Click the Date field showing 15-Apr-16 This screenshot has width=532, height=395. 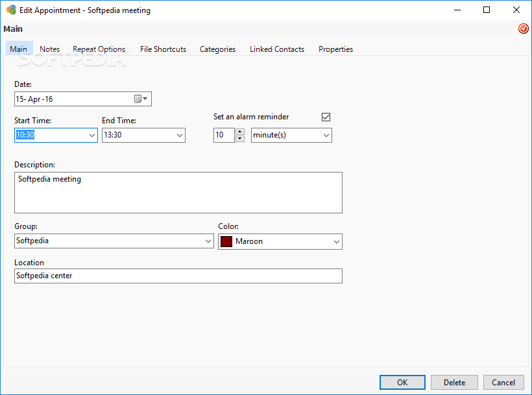(83, 99)
